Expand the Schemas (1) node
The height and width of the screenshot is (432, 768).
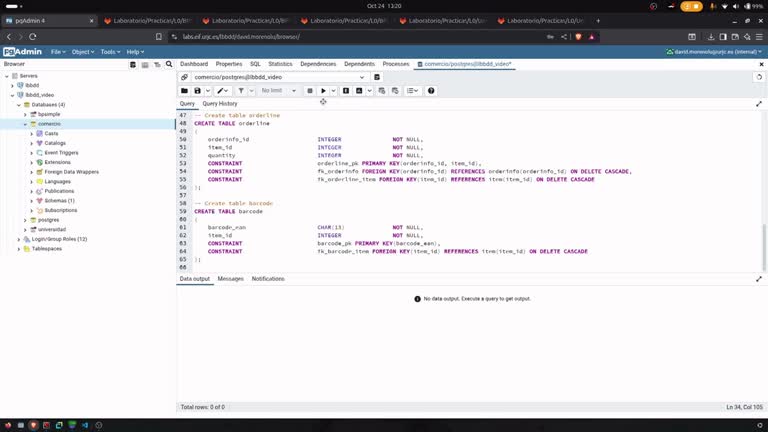click(x=32, y=201)
